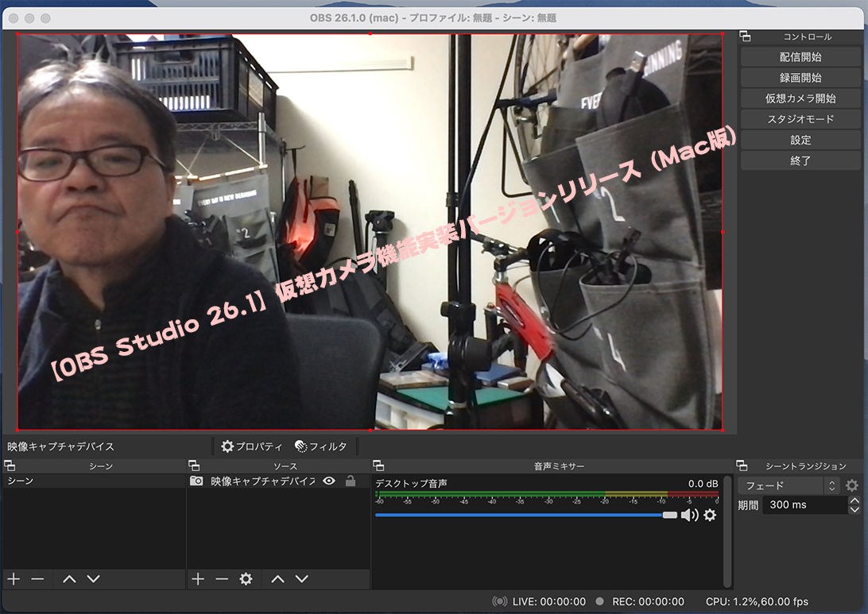This screenshot has width=868, height=614.
Task: Move the scene up
Action: (x=69, y=578)
